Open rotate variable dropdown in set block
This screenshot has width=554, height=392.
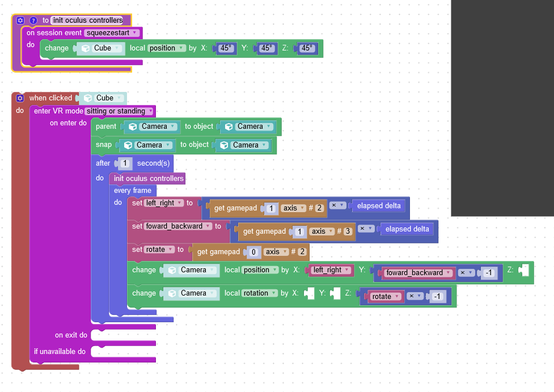pos(160,250)
